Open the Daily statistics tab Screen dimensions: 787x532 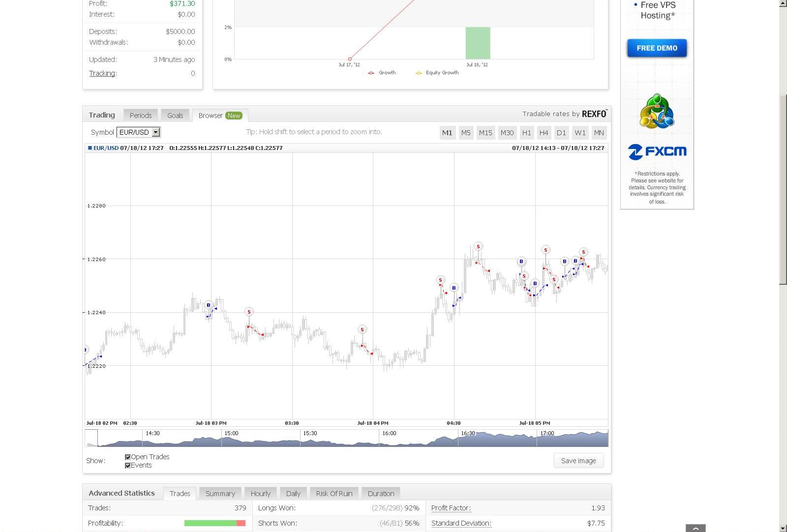point(293,494)
